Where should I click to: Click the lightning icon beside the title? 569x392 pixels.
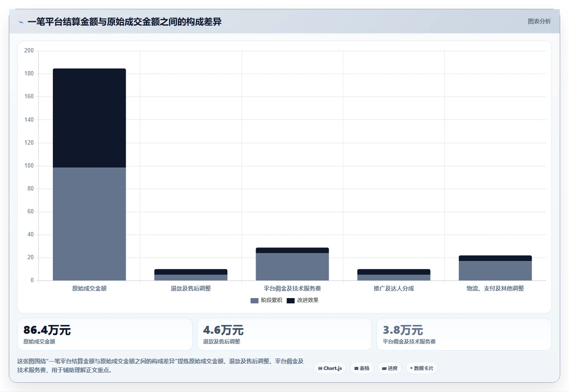point(21,22)
